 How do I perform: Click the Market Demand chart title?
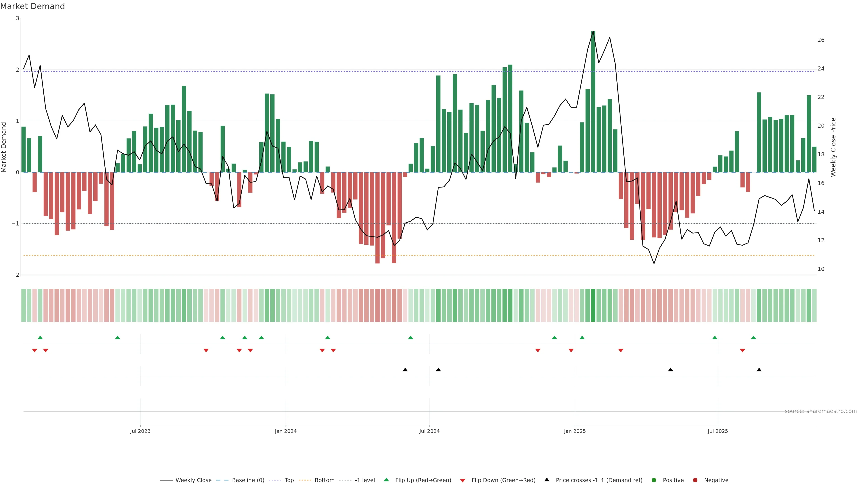coord(32,6)
